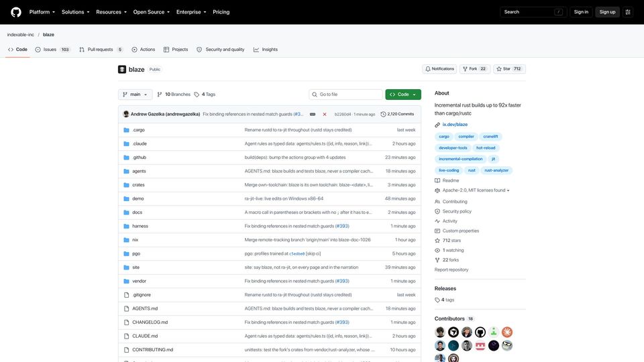Filter by the rust-analyzer topic tag
Screen dimensions: 644x362
pyautogui.click(x=496, y=170)
